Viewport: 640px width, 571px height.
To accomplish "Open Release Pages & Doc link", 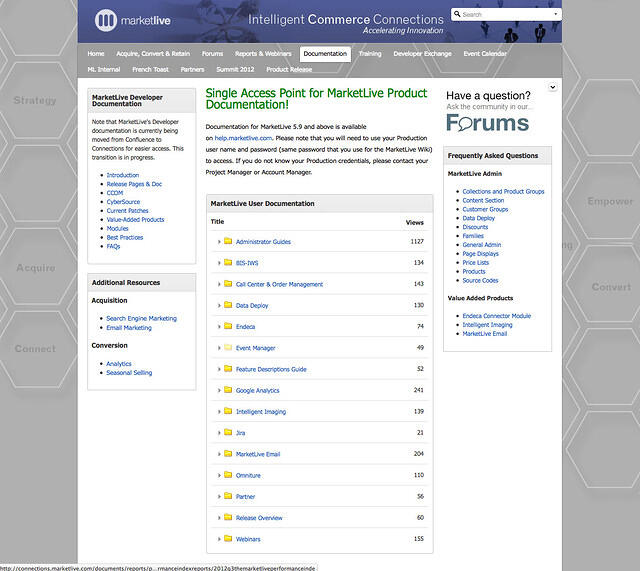I will [x=134, y=184].
